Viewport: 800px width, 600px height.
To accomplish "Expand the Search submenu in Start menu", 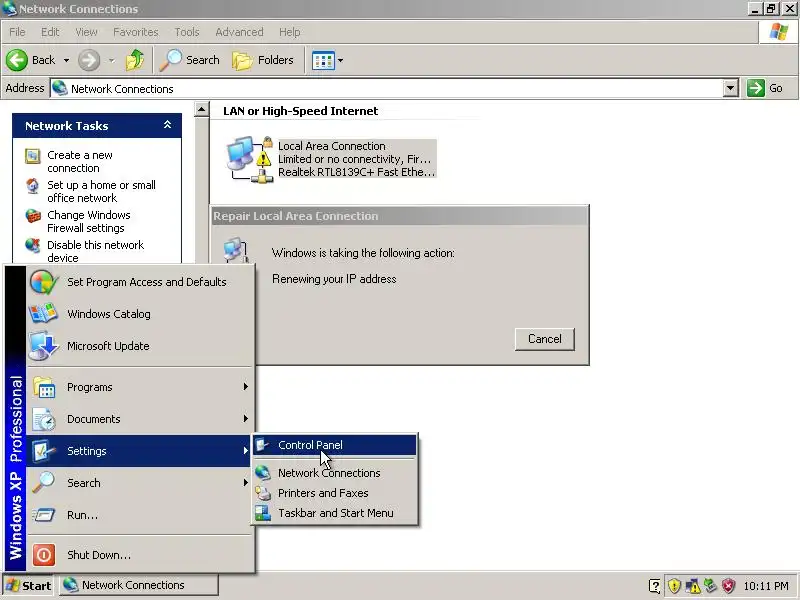I will (140, 483).
